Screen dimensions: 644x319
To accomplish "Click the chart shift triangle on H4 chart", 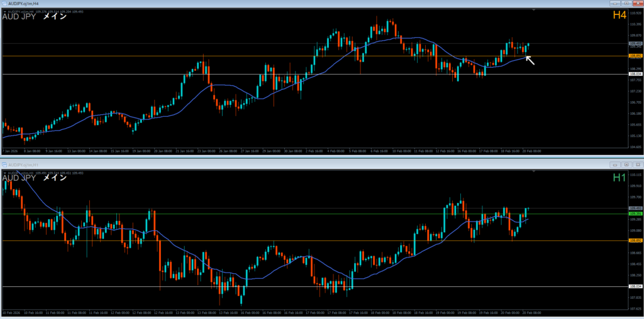I will (x=534, y=11).
